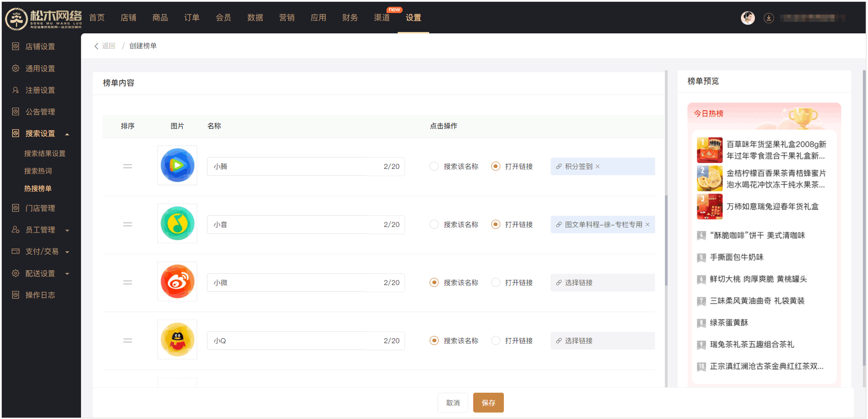
Task: Select 打开链接 radio for 小微
Action: tap(496, 283)
